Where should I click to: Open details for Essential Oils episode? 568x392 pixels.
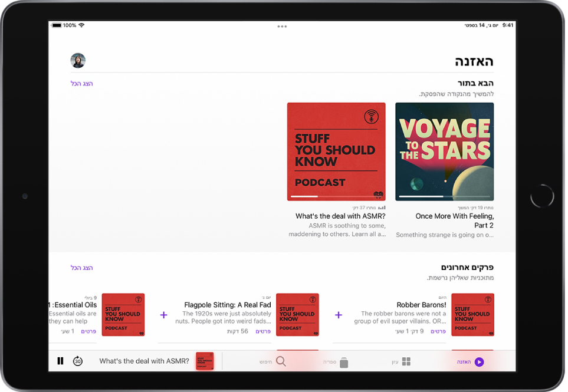coord(88,331)
